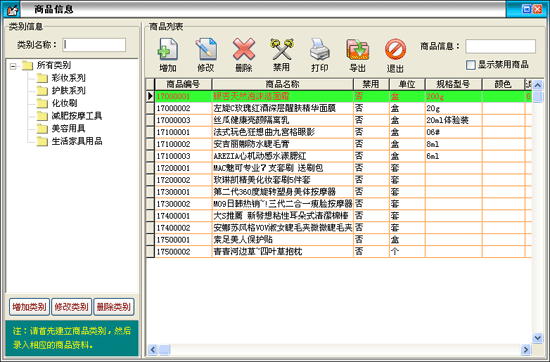Click the 规格型号 column header

pyautogui.click(x=453, y=84)
